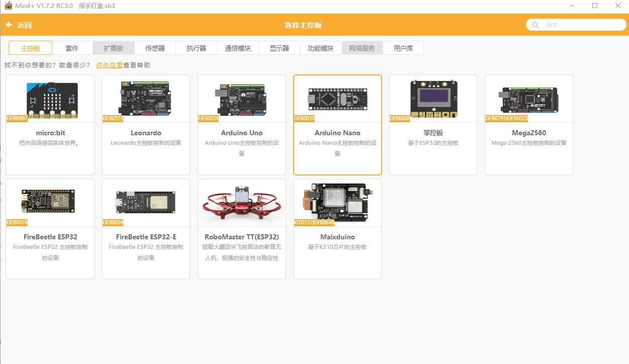Image resolution: width=629 pixels, height=364 pixels.
Task: Click the DFR0654 product tag
Action: pyautogui.click(x=113, y=222)
